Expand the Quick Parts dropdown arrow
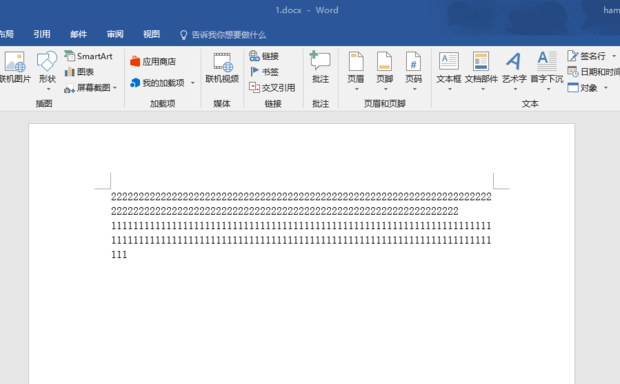This screenshot has width=620, height=384. 483,89
